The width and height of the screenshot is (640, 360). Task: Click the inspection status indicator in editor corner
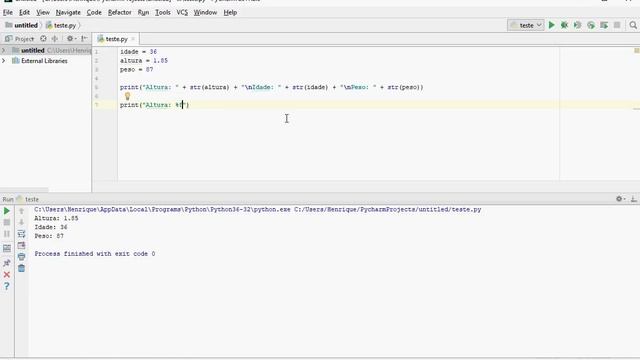636,51
